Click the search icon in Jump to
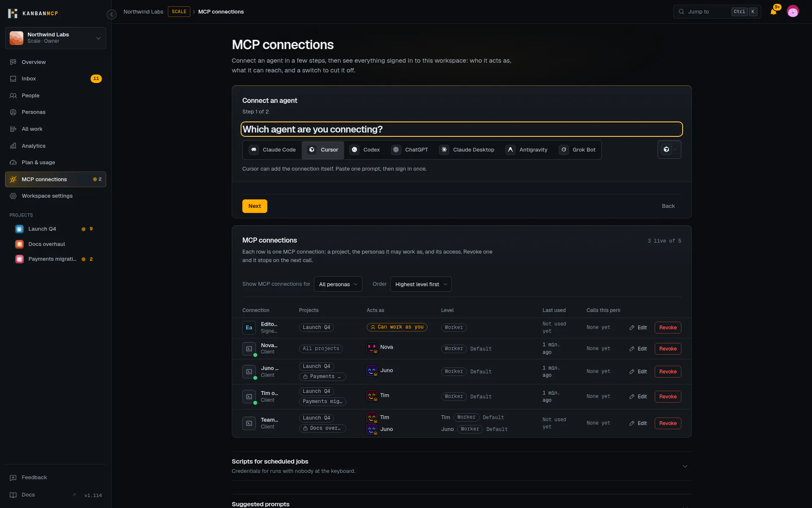 coord(681,12)
